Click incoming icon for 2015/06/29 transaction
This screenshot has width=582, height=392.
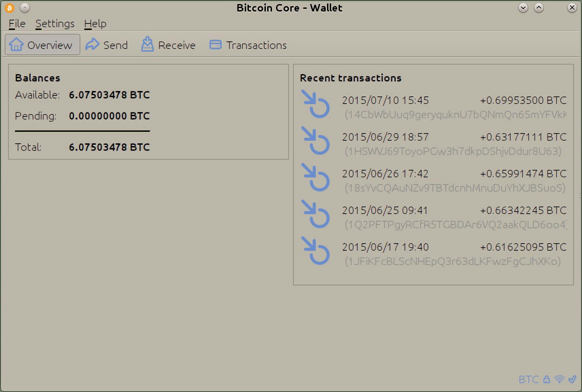tap(315, 141)
